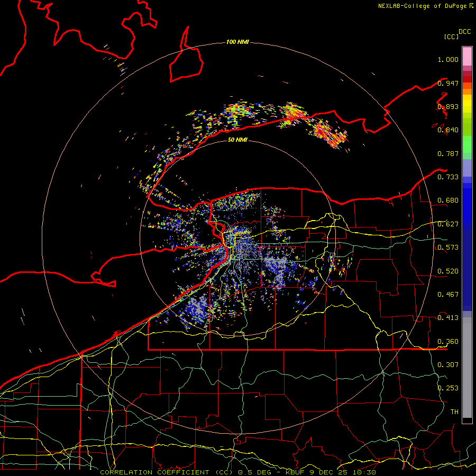Click the DCC product label
Viewport: 476px width, 476px height.
(x=464, y=32)
